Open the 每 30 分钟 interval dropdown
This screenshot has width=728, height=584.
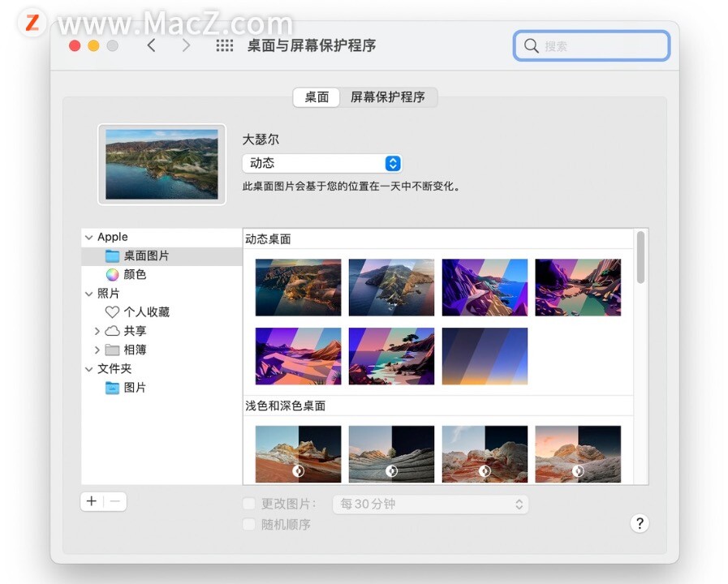[430, 503]
